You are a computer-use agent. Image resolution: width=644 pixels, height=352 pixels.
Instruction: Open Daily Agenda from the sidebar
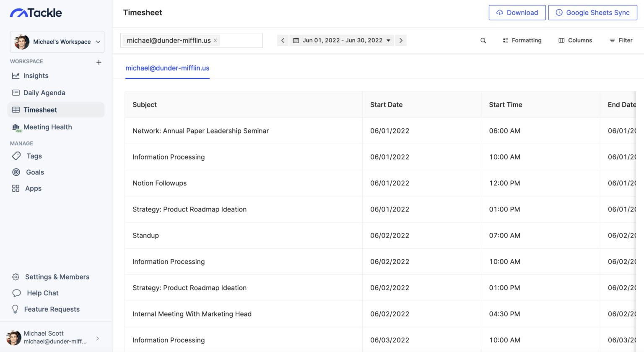click(38, 93)
